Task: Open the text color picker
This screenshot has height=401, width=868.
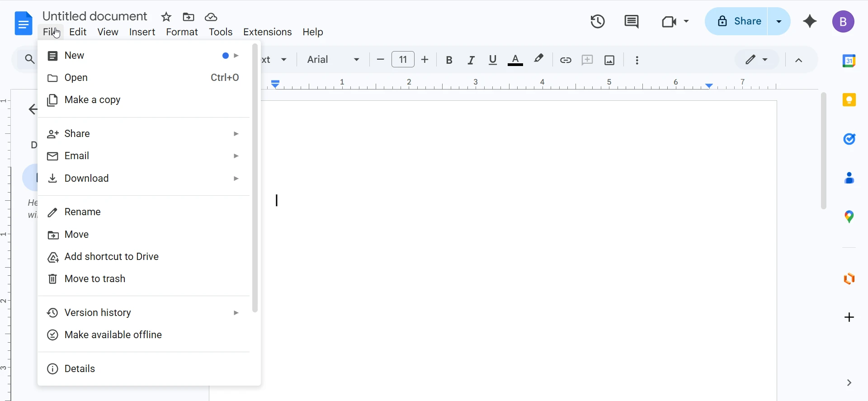Action: coord(515,60)
